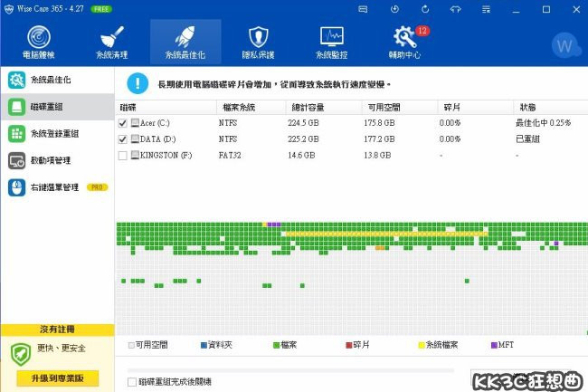Screen dimensions: 588x392
Task: Click the FAT32 file system cell
Action: point(230,156)
